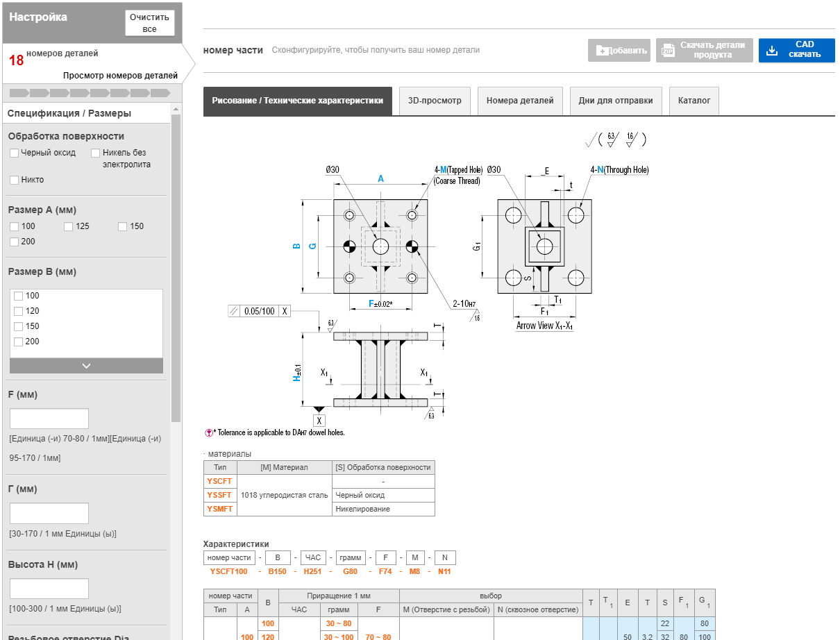Image resolution: width=840 pixels, height=640 pixels.
Task: Expand the Размер B list with chevron
Action: [86, 366]
